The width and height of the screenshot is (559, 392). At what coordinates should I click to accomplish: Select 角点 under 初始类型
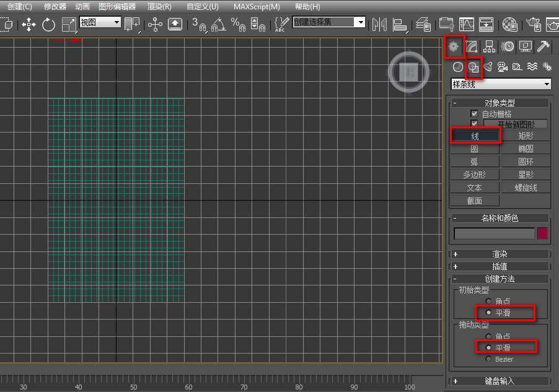488,301
